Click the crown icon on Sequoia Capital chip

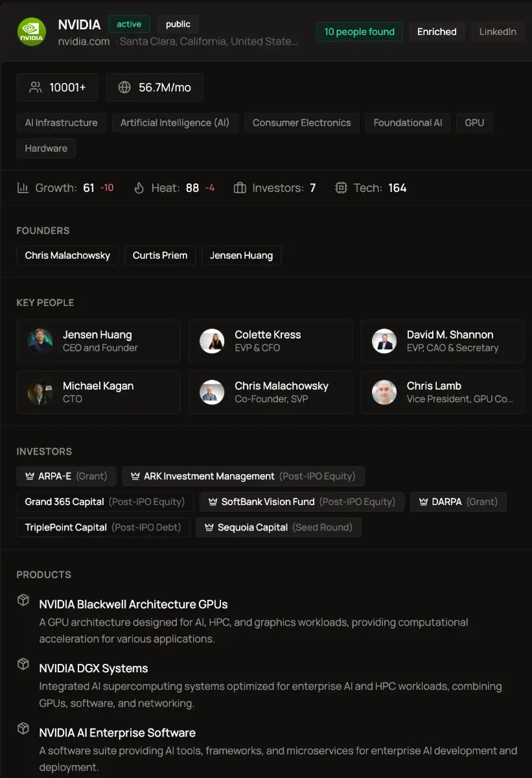209,527
